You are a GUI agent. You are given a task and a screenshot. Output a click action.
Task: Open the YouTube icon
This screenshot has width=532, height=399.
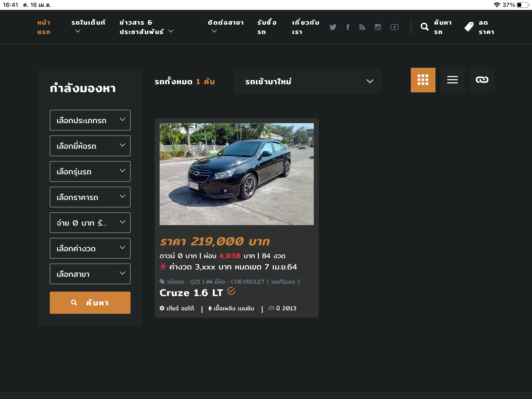pyautogui.click(x=395, y=27)
